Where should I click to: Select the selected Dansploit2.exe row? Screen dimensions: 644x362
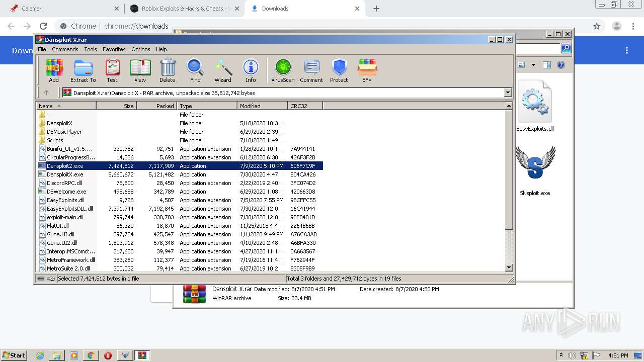(180, 166)
